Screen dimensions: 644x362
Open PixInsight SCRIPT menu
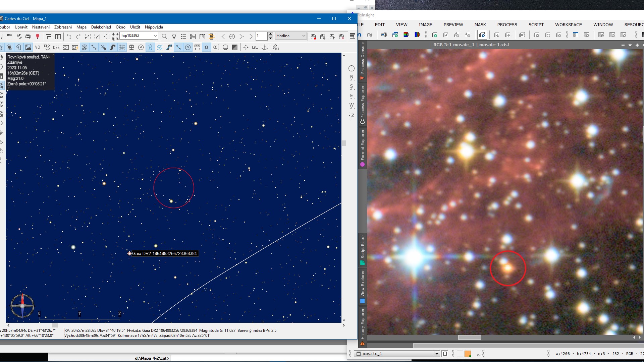click(x=536, y=25)
